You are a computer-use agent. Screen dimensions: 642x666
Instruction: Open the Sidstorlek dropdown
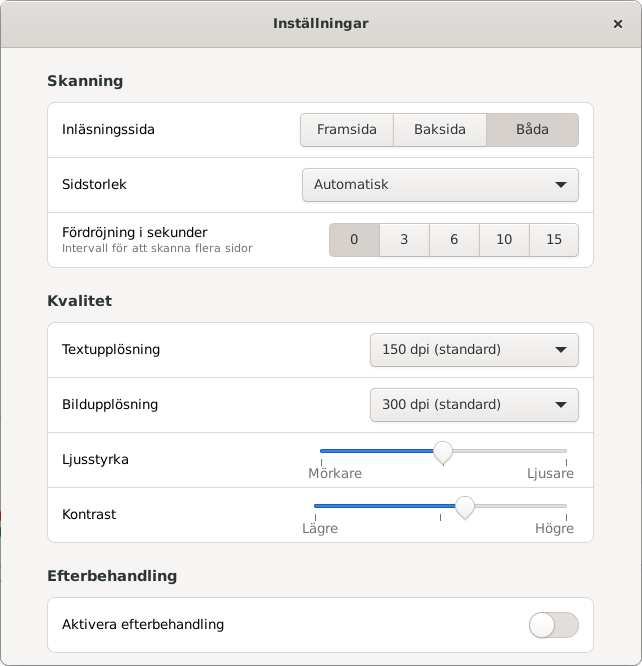(440, 185)
